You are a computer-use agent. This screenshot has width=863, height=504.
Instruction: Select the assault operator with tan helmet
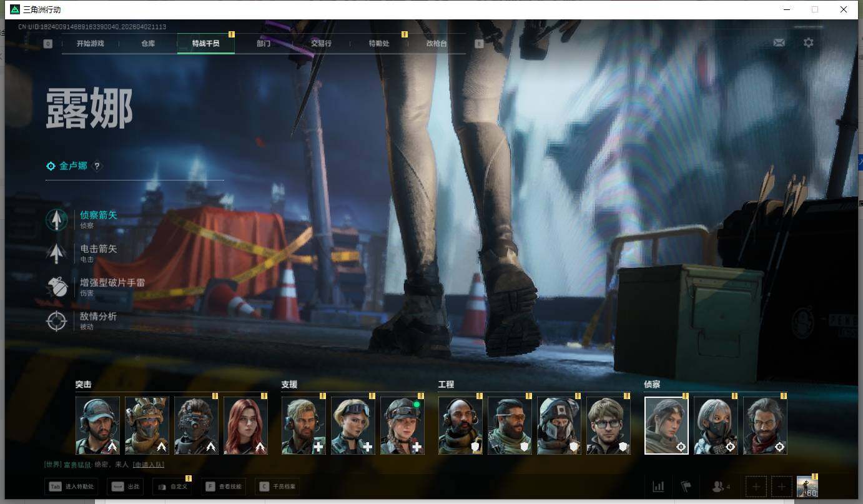[147, 425]
